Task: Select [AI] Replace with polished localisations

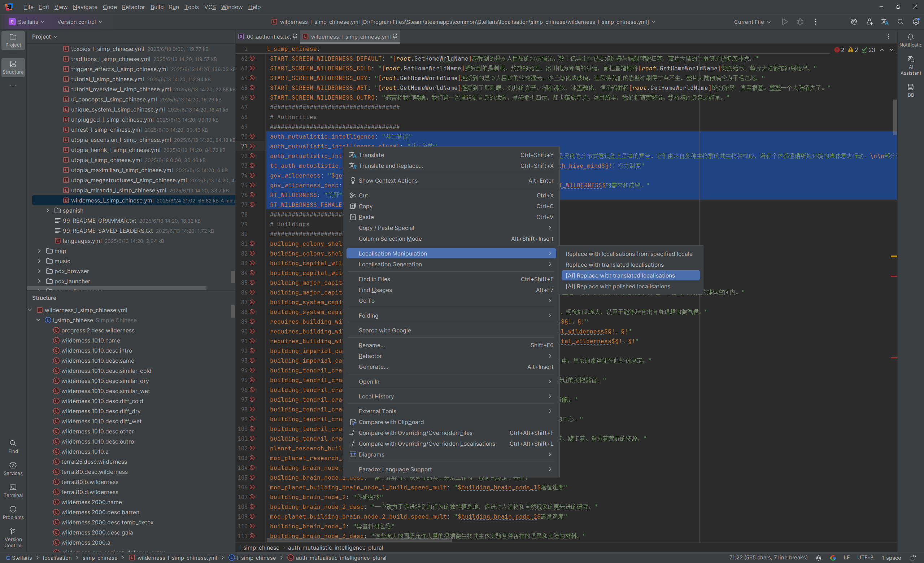Action: 630,287
